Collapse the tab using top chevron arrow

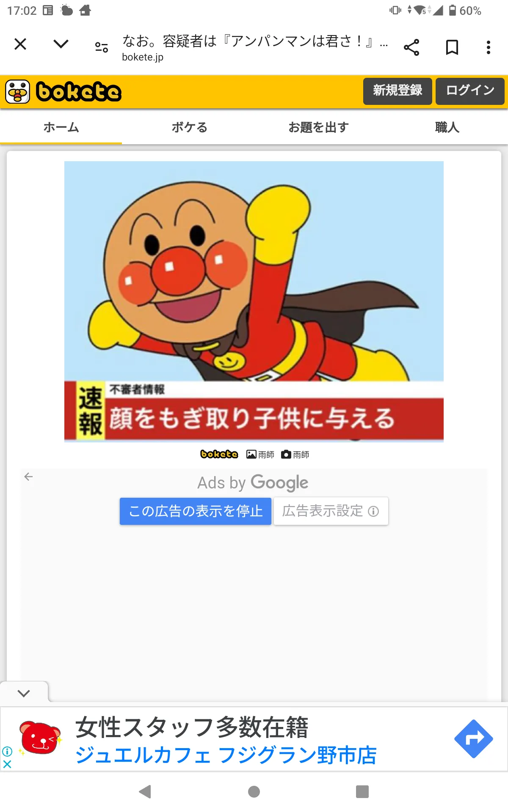click(x=61, y=44)
